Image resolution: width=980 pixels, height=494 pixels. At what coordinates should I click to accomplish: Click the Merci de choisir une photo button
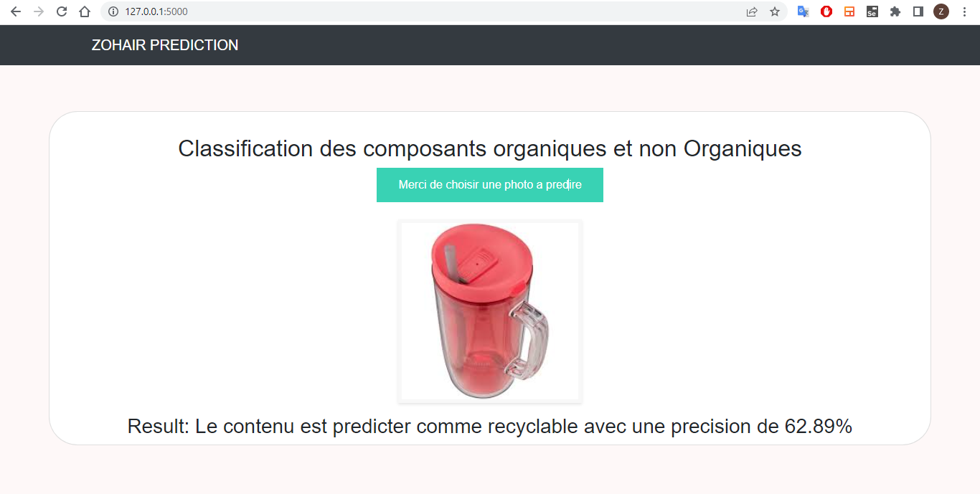[490, 184]
